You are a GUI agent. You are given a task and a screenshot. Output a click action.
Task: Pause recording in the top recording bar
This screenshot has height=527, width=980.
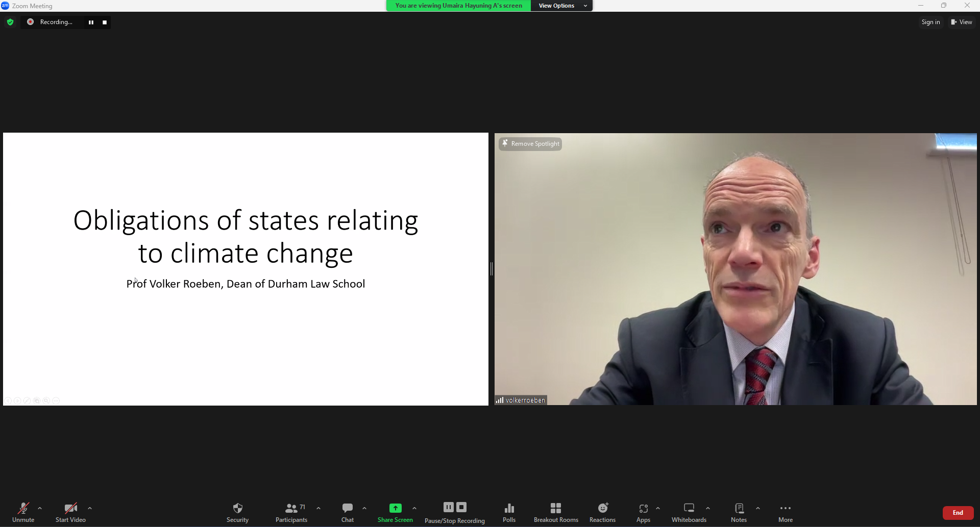point(91,22)
